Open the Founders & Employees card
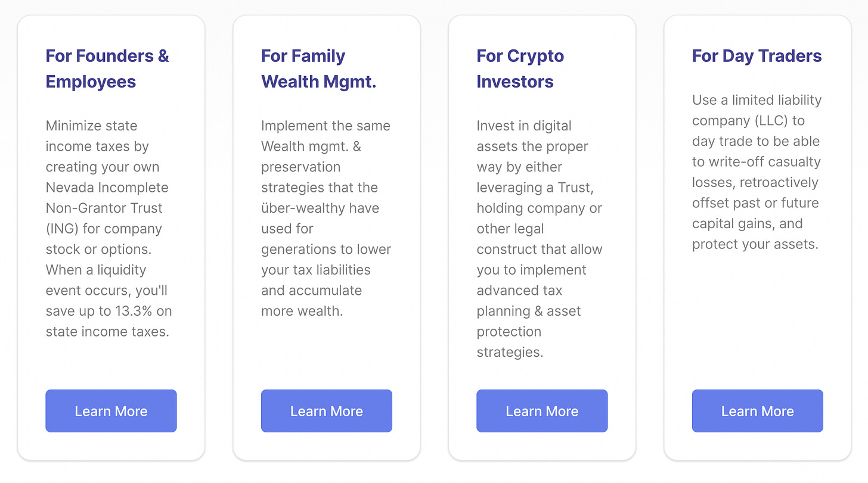Image resolution: width=868 pixels, height=483 pixels. [111, 238]
